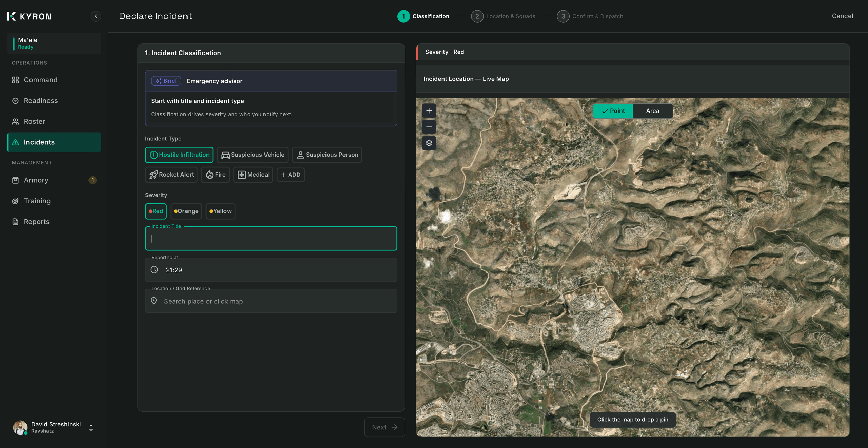The image size is (868, 448).
Task: Add a custom incident type
Action: tap(291, 175)
